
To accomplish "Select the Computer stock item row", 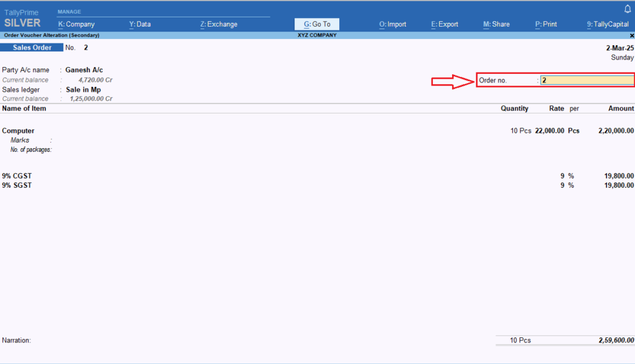I will pyautogui.click(x=317, y=131).
